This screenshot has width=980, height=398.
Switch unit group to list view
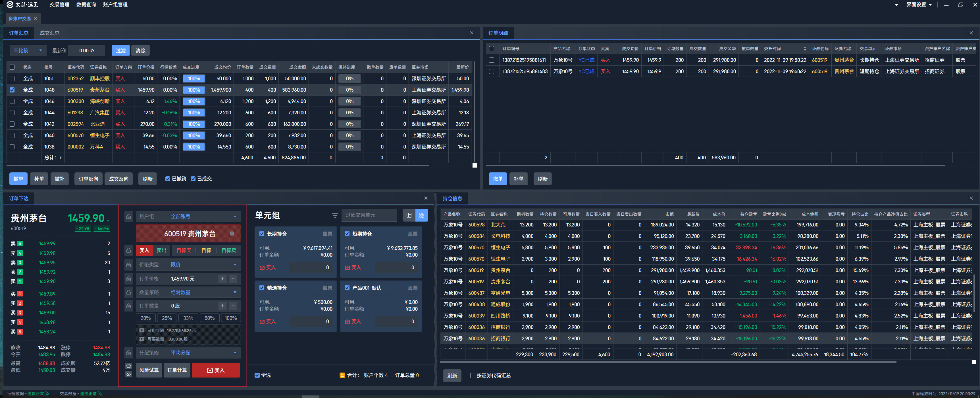(x=409, y=215)
